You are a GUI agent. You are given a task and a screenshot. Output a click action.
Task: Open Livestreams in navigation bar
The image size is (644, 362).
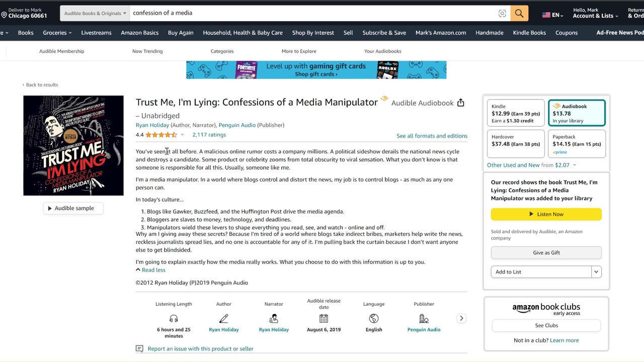tap(96, 33)
